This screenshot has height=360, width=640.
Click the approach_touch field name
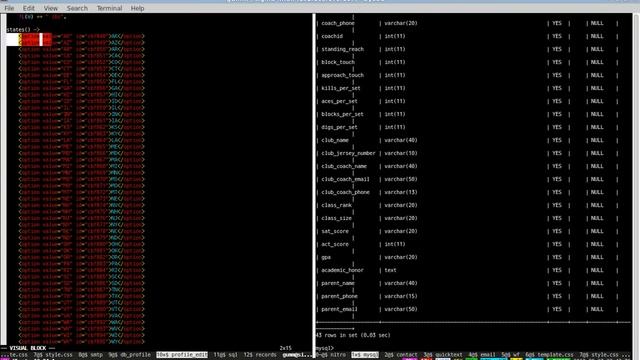342,76
